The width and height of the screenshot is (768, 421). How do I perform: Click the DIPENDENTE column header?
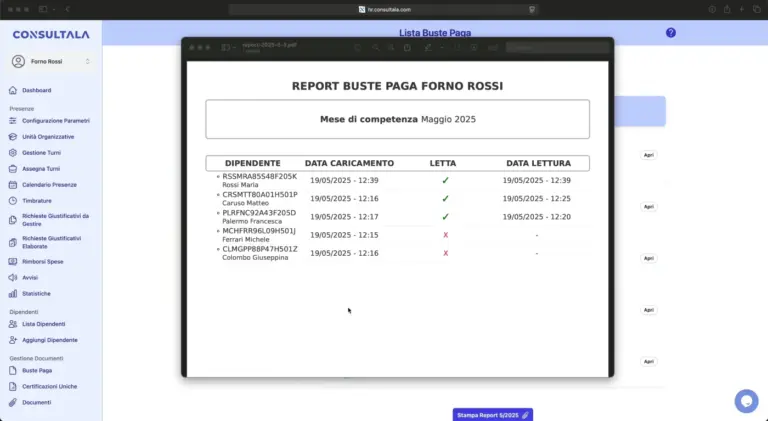(x=253, y=164)
